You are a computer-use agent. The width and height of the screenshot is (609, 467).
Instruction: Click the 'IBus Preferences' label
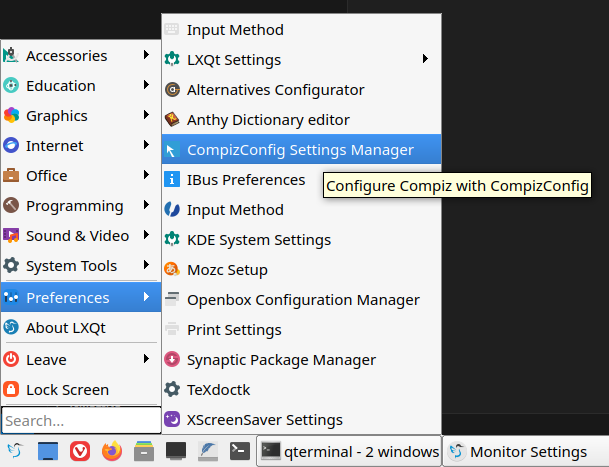pos(246,180)
